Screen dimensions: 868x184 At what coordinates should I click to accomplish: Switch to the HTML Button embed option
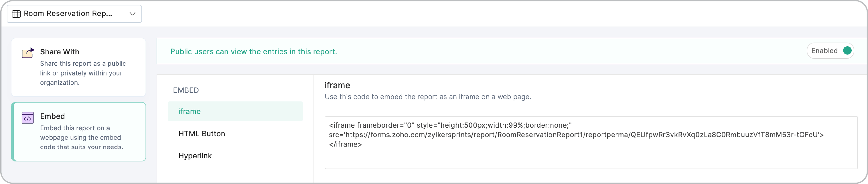point(202,133)
